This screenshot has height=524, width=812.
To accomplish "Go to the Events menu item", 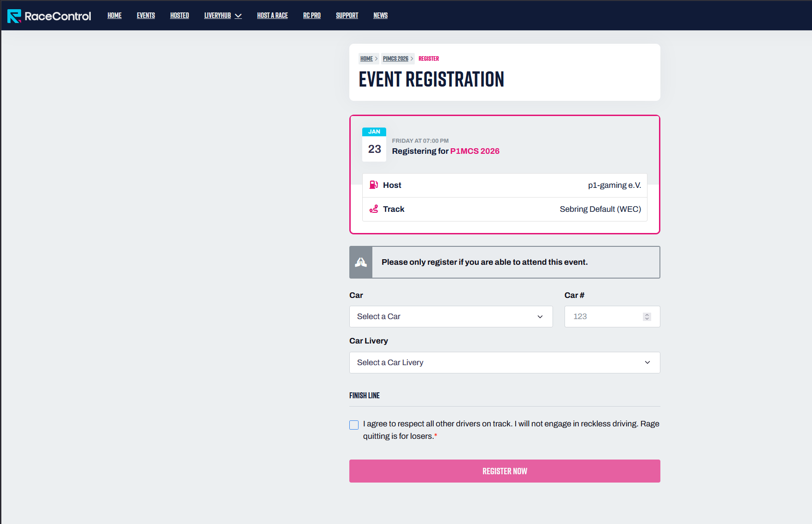I will (x=146, y=16).
